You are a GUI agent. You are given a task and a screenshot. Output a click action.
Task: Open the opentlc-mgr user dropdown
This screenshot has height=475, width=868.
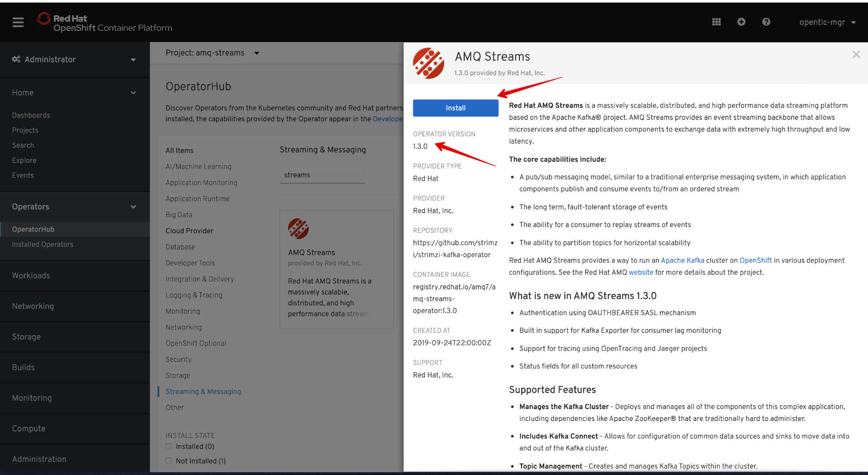click(827, 22)
